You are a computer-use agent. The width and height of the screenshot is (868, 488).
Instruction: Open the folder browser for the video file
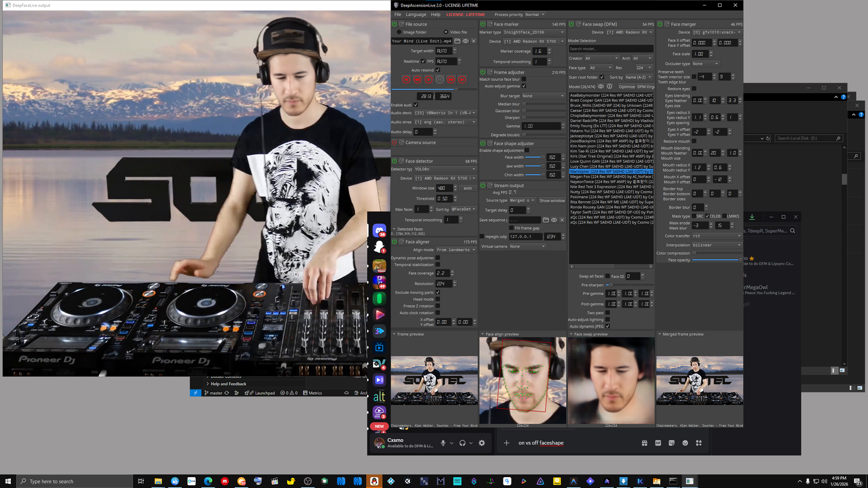(457, 41)
